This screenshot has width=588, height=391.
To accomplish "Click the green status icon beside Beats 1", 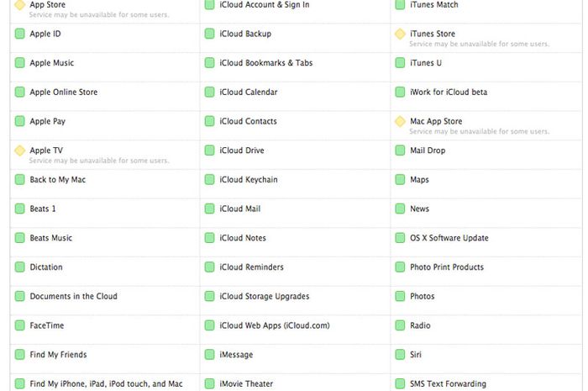I will coord(20,209).
